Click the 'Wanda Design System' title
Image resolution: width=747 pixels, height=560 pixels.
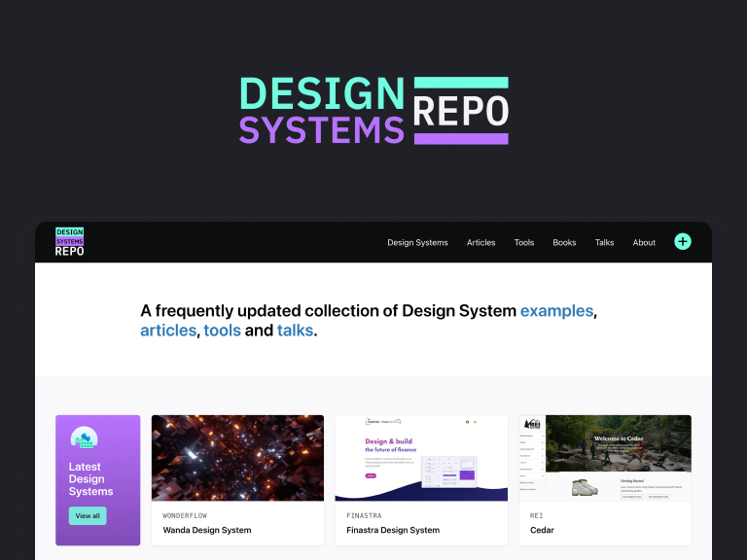coord(207,530)
